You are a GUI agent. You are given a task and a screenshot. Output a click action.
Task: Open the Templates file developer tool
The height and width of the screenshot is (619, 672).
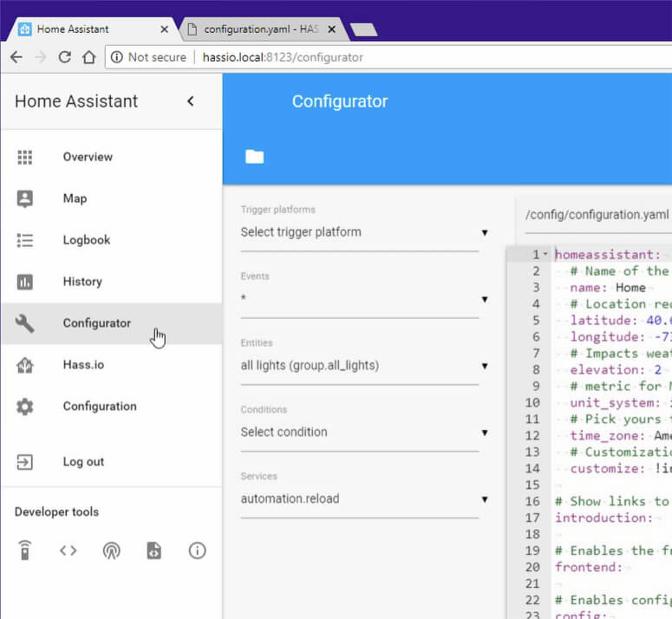154,551
